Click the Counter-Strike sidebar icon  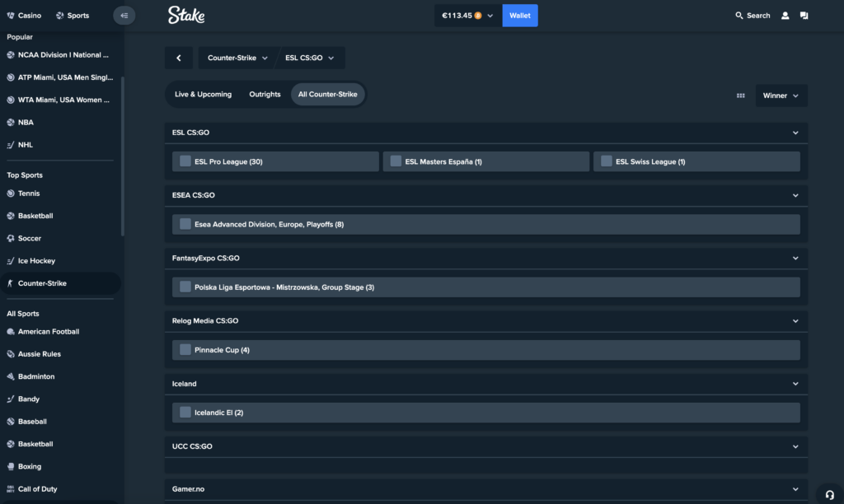coord(10,283)
